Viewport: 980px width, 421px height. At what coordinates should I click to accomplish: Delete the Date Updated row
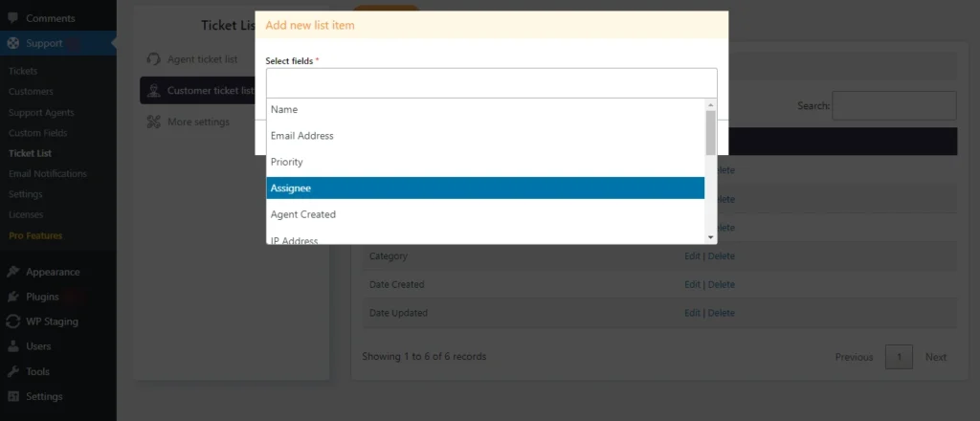[x=722, y=313]
